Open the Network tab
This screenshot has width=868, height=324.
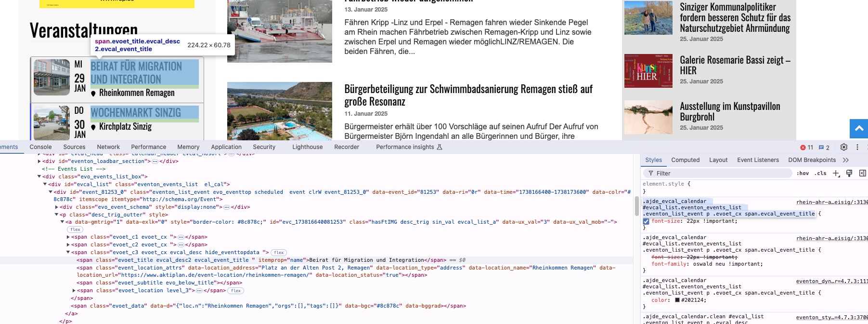pyautogui.click(x=108, y=147)
